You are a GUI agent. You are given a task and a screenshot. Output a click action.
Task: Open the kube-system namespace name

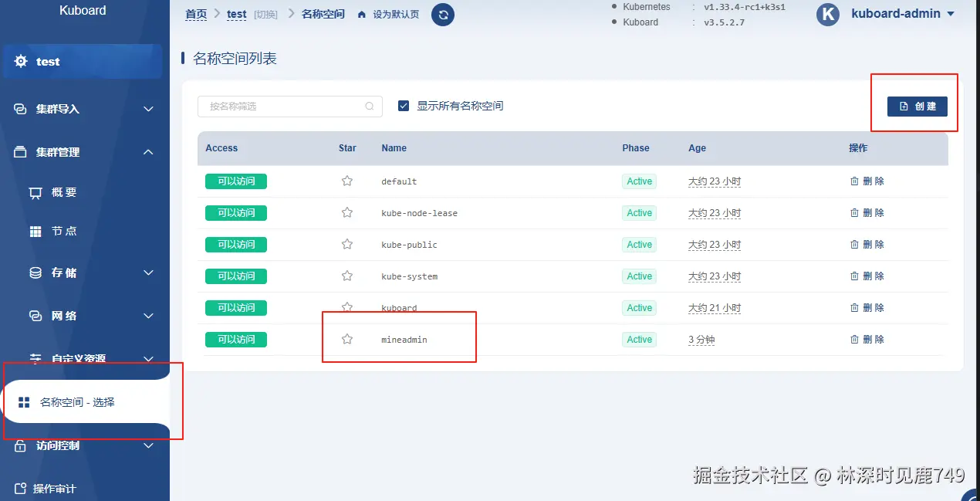(410, 276)
